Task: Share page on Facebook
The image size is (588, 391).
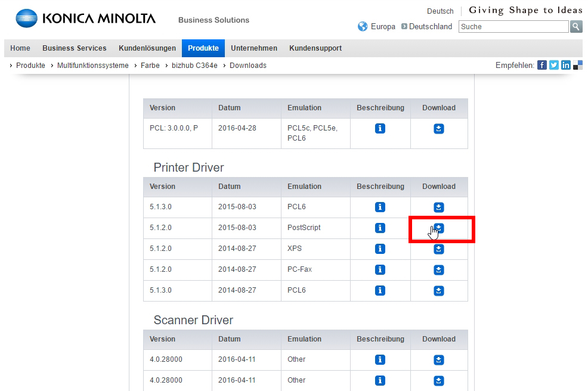Action: [542, 65]
